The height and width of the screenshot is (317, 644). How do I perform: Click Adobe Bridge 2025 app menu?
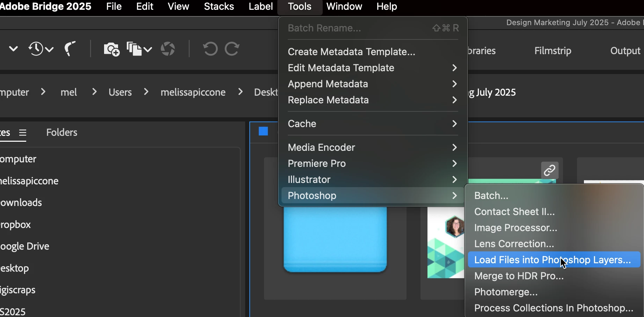pos(46,7)
